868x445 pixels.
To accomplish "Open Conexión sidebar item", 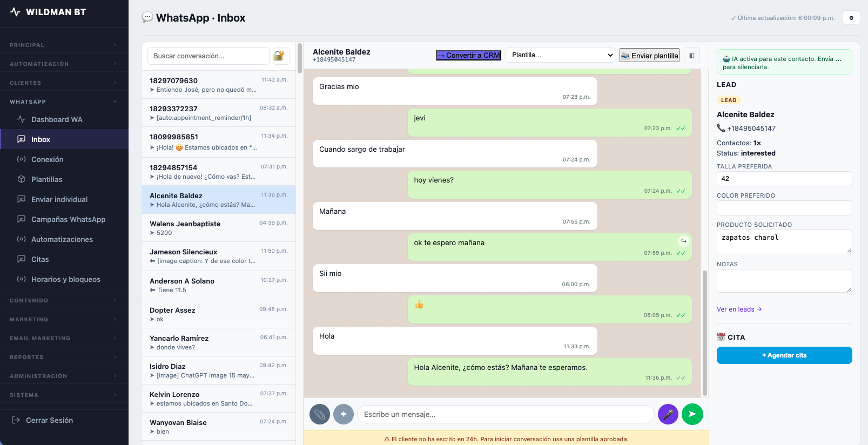I will (x=64, y=159).
